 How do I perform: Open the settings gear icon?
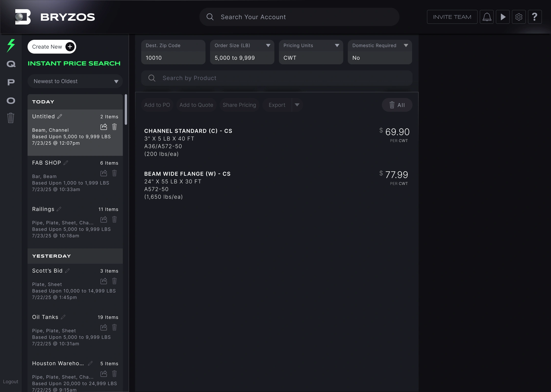click(x=519, y=17)
